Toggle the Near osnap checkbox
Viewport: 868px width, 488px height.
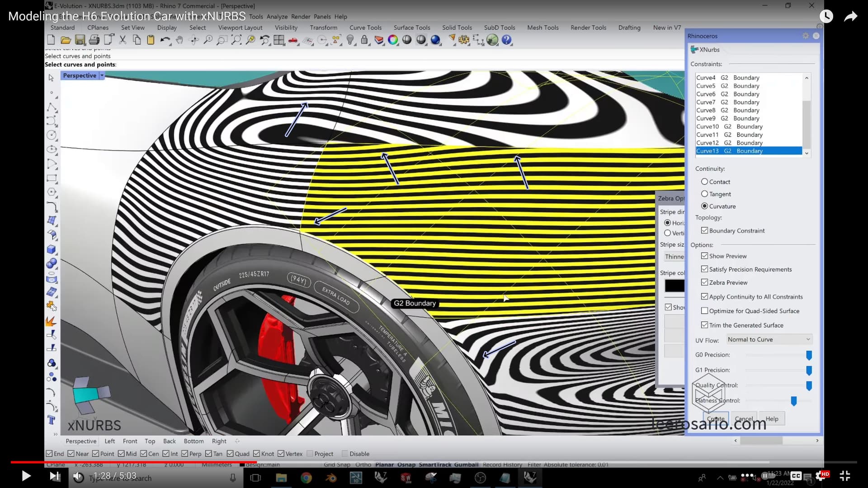point(71,454)
